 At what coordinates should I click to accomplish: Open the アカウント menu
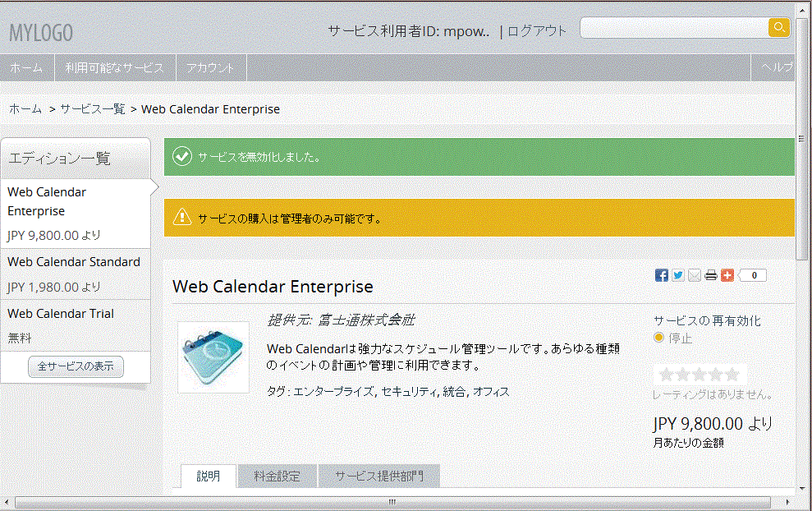point(211,67)
